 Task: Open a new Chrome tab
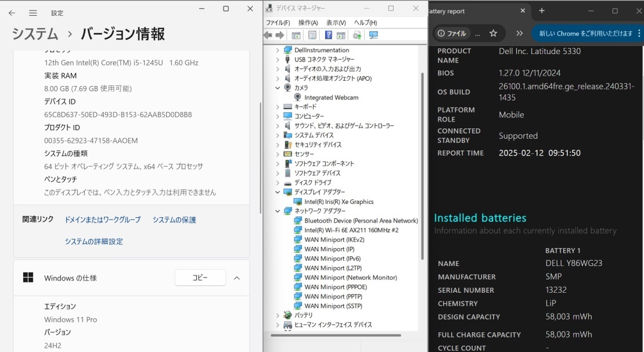[542, 10]
